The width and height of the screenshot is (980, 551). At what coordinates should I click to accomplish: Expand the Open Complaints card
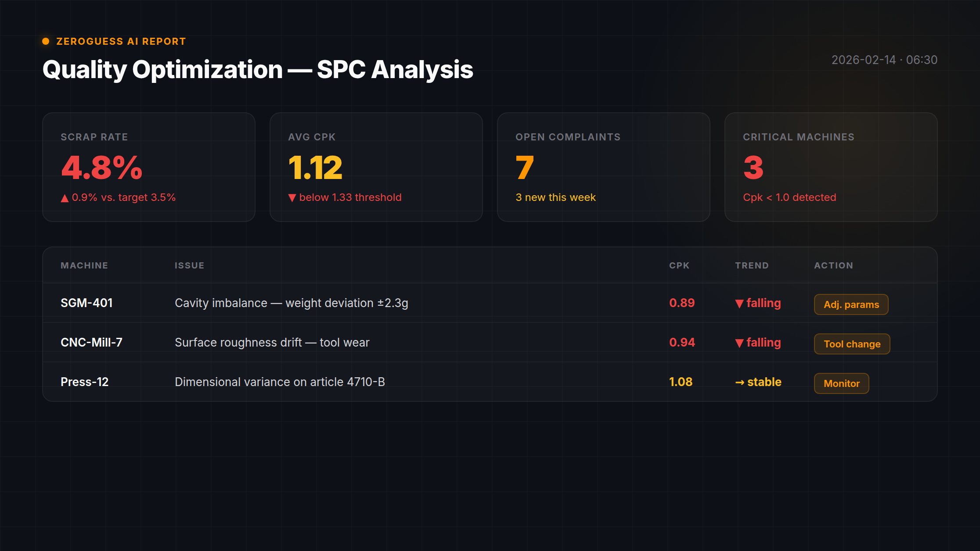click(x=603, y=167)
